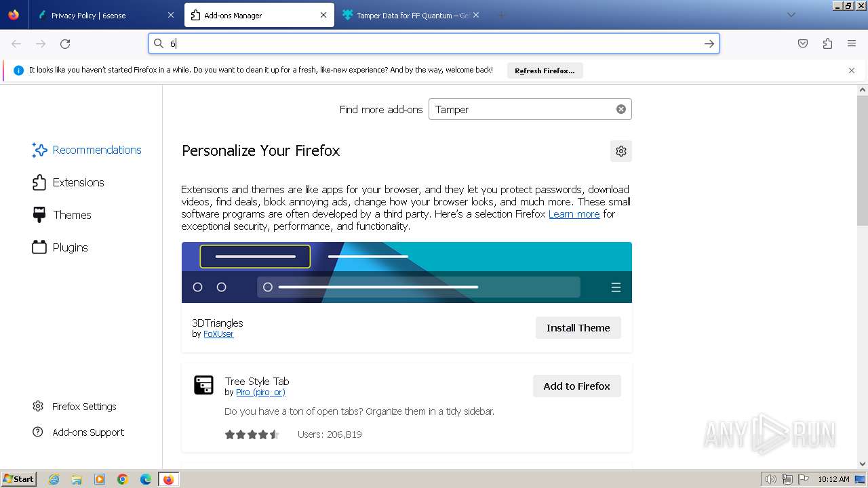Open Tamper Data for FF Quantum tab
This screenshot has width=868, height=488.
coord(411,15)
